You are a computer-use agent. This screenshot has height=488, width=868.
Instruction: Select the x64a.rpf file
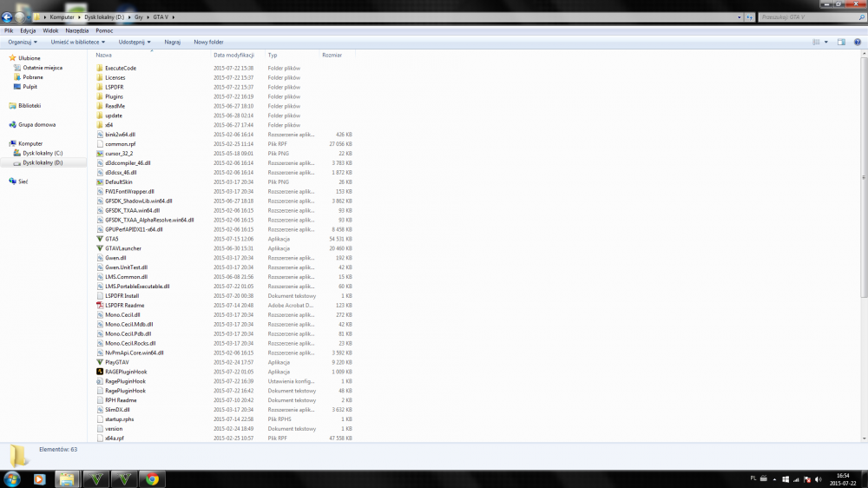click(115, 439)
